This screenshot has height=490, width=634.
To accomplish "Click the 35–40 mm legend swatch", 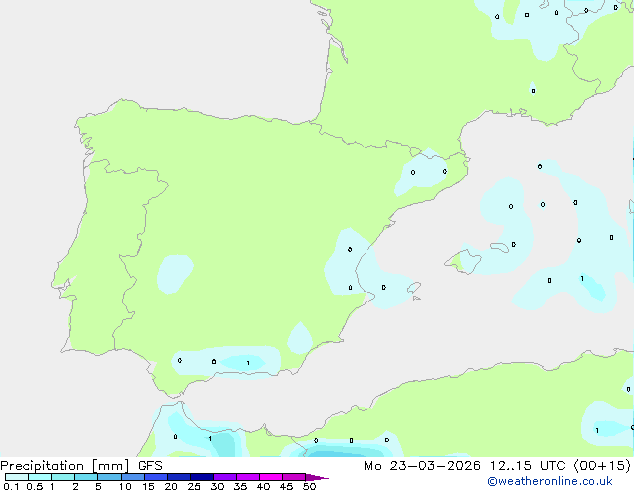I will tap(248, 477).
